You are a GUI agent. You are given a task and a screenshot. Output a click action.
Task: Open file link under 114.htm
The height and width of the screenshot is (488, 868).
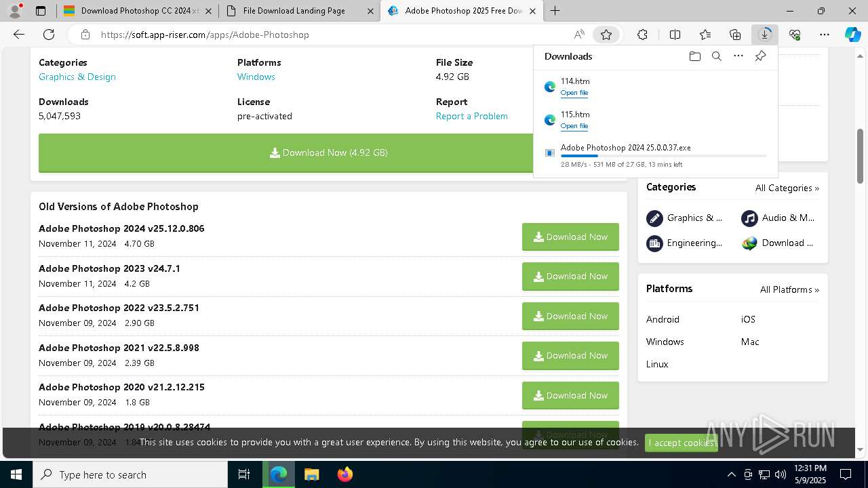[574, 93]
